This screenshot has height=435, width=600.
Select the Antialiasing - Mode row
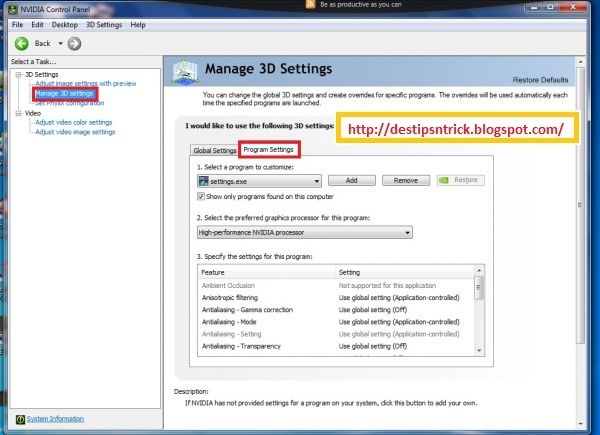click(x=337, y=322)
